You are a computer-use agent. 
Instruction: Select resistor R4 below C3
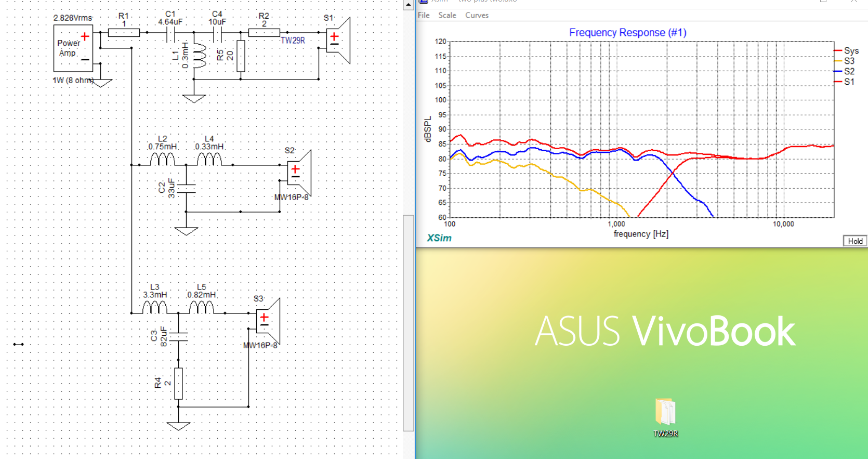[178, 384]
